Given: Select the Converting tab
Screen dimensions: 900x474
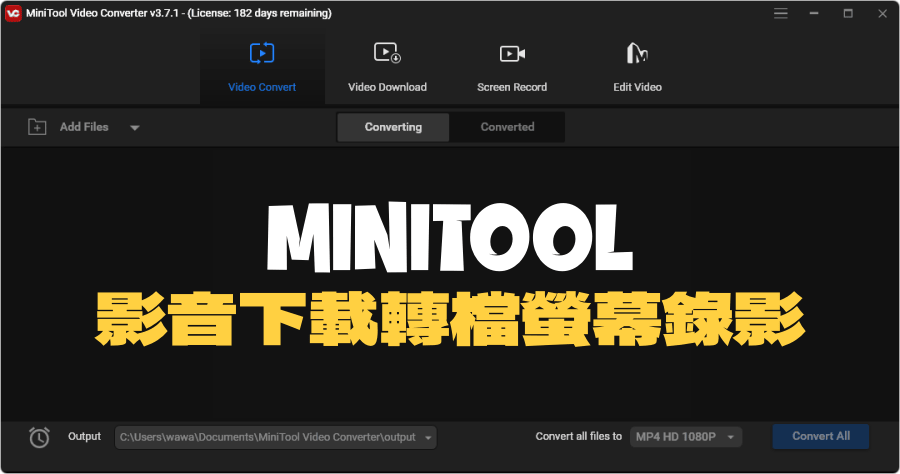Looking at the screenshot, I should [x=393, y=127].
